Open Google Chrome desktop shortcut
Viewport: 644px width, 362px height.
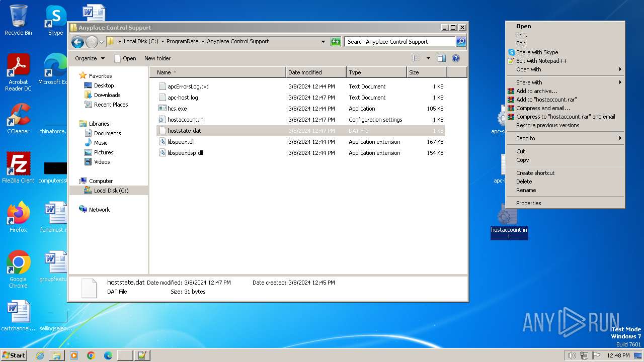coord(18,269)
